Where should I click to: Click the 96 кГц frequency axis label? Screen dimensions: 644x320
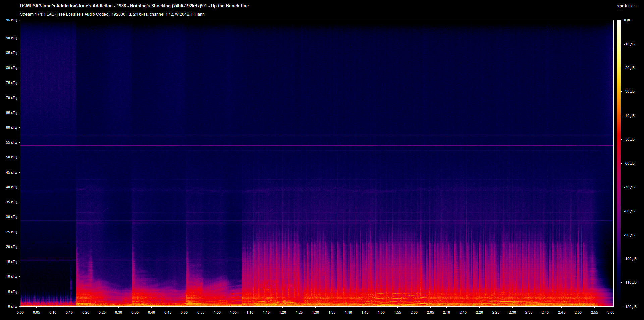[11, 20]
